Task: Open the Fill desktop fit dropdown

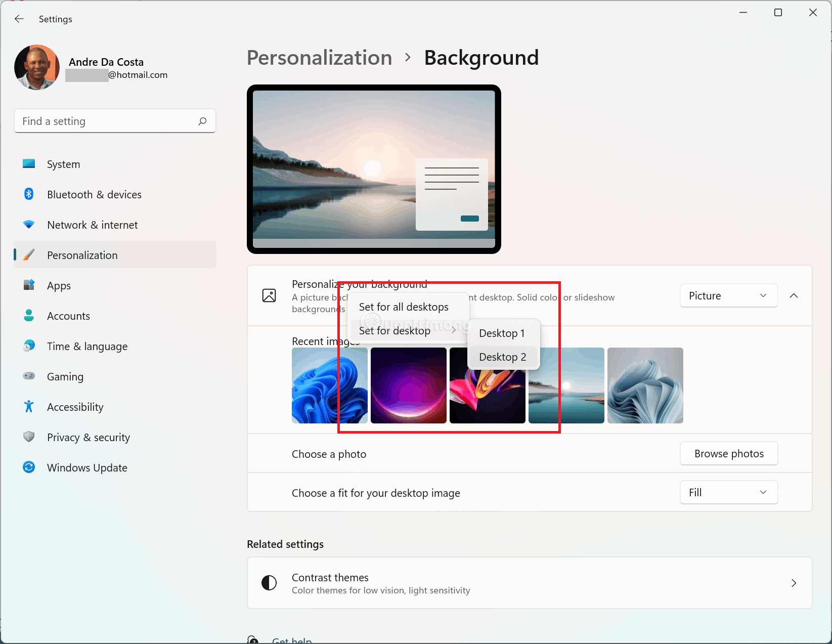Action: 728,493
